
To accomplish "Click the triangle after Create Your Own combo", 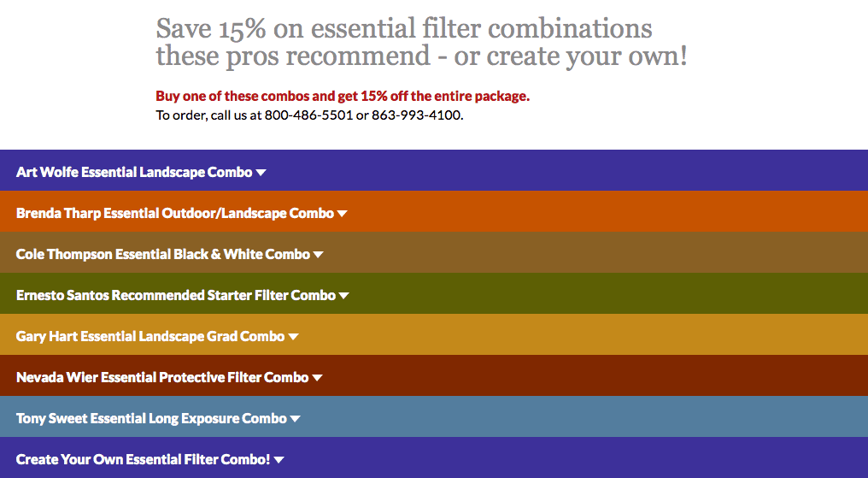I will [279, 459].
